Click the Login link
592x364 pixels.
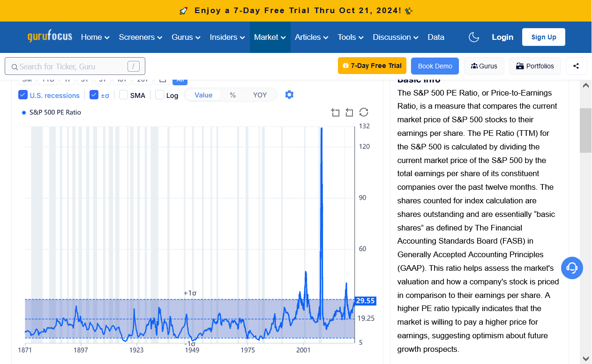click(x=502, y=37)
